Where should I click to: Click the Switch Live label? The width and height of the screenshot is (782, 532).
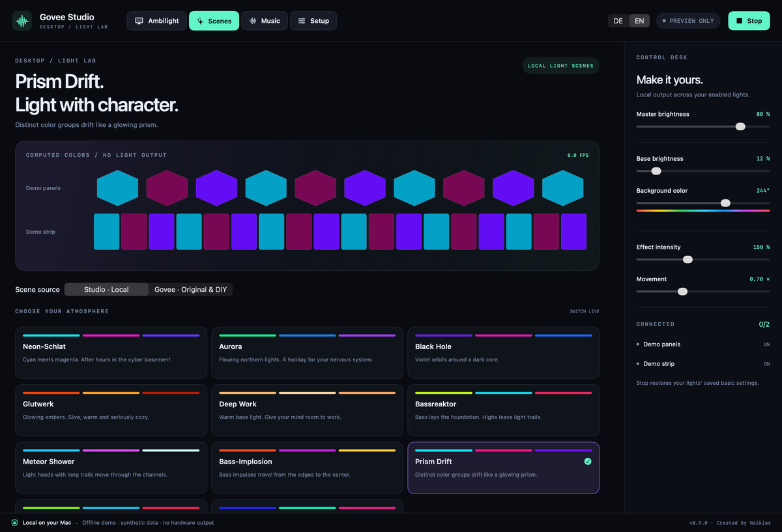(585, 311)
